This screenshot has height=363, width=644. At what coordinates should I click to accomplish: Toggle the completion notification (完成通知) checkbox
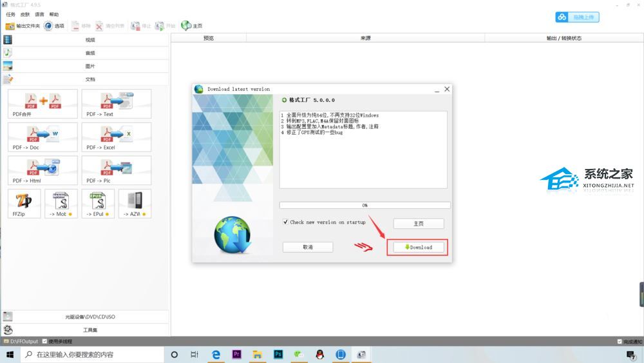click(x=620, y=342)
